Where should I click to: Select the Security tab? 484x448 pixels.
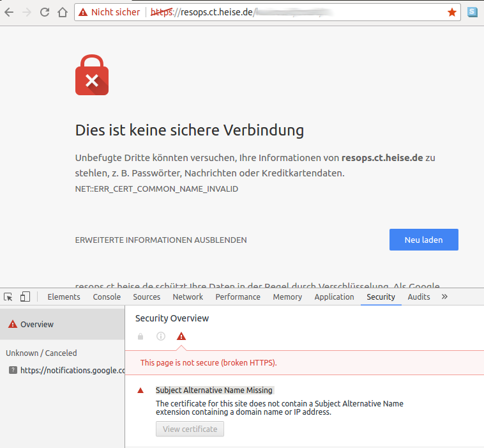pos(381,297)
